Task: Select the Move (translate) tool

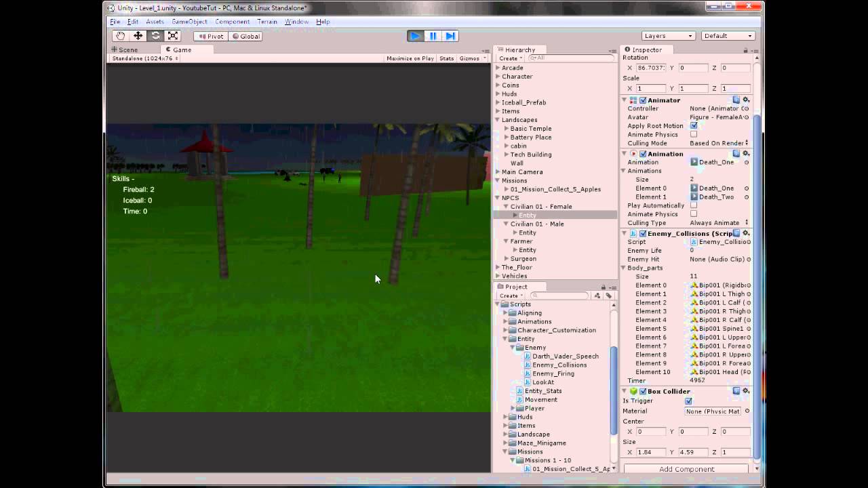Action: pos(138,36)
